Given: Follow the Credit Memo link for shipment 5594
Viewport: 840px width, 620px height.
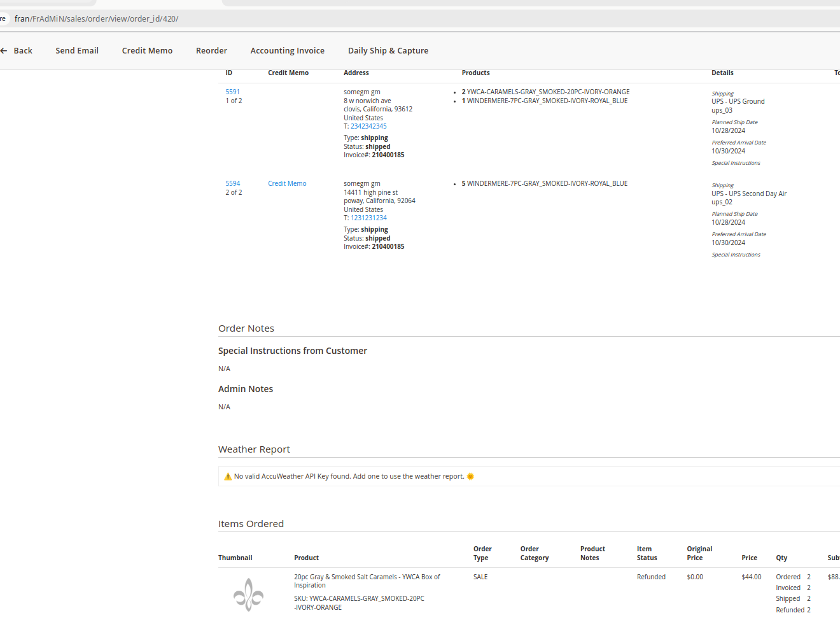Looking at the screenshot, I should [287, 184].
